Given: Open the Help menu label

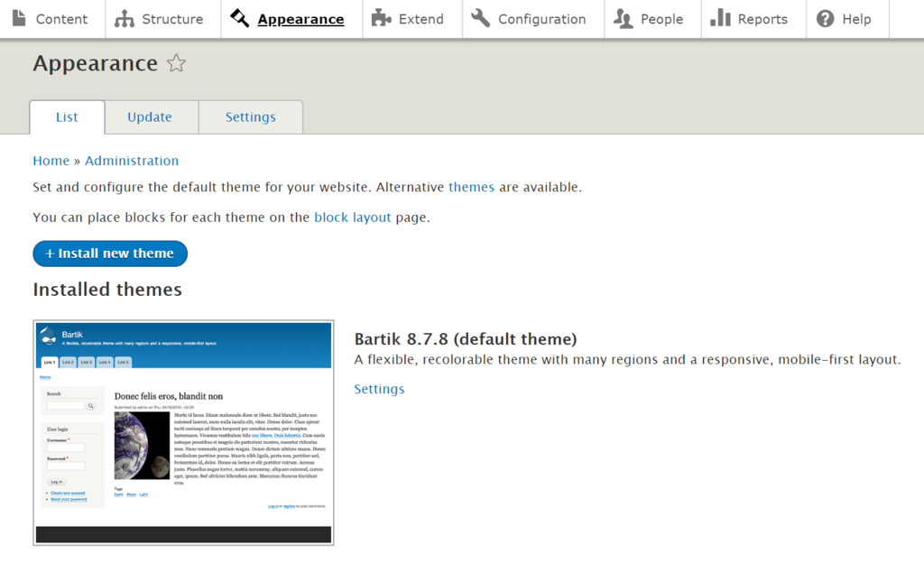Looking at the screenshot, I should click(x=856, y=20).
